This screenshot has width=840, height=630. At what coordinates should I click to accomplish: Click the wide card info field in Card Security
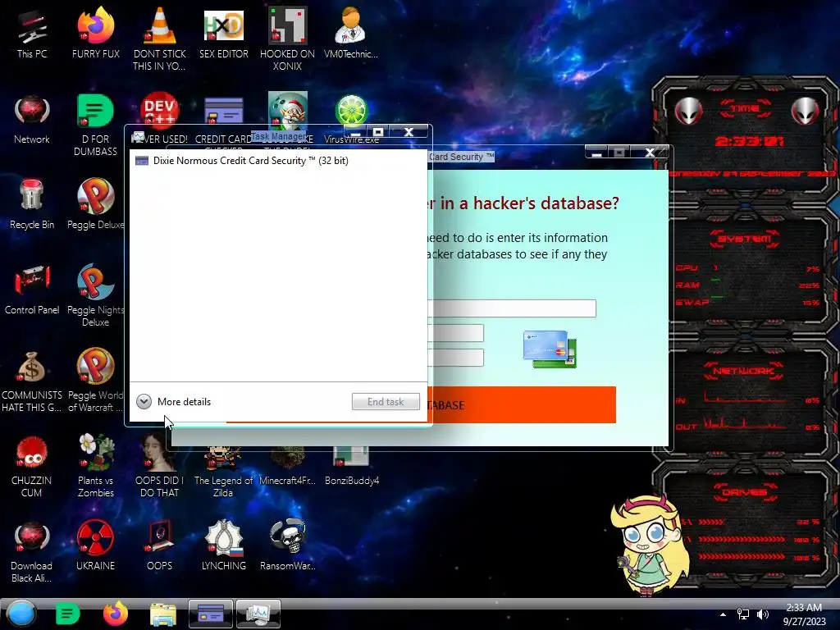(514, 308)
